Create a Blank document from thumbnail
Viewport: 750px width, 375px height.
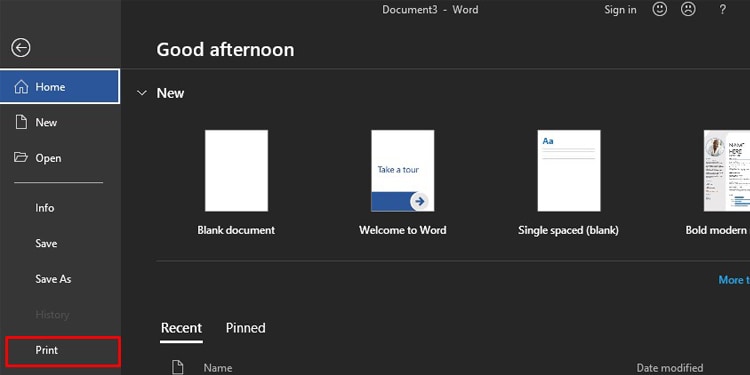236,171
